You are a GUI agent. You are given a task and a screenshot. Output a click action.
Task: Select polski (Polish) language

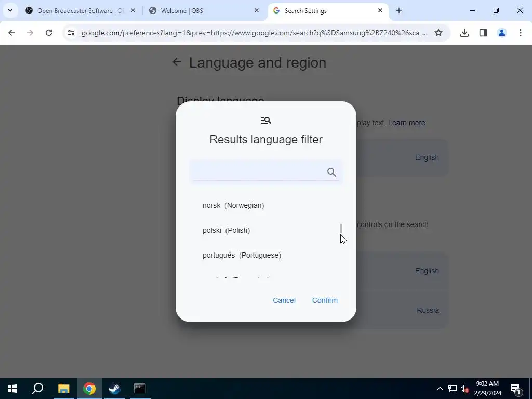point(227,230)
